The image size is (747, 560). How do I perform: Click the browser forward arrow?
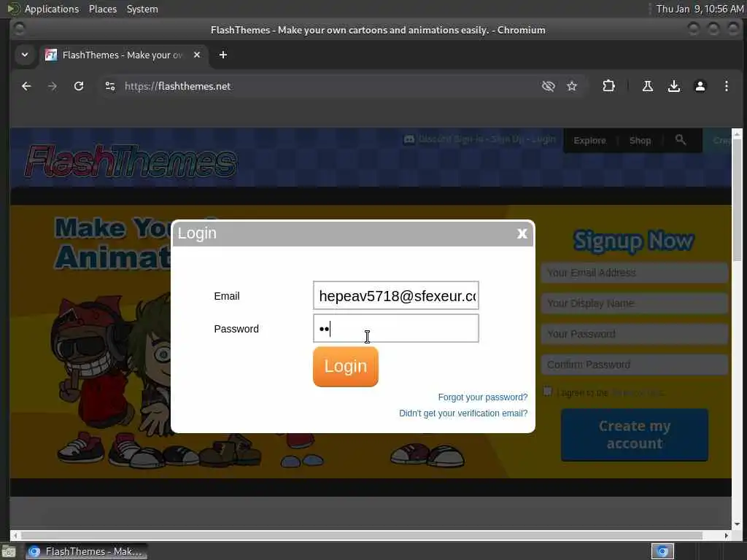[x=53, y=86]
